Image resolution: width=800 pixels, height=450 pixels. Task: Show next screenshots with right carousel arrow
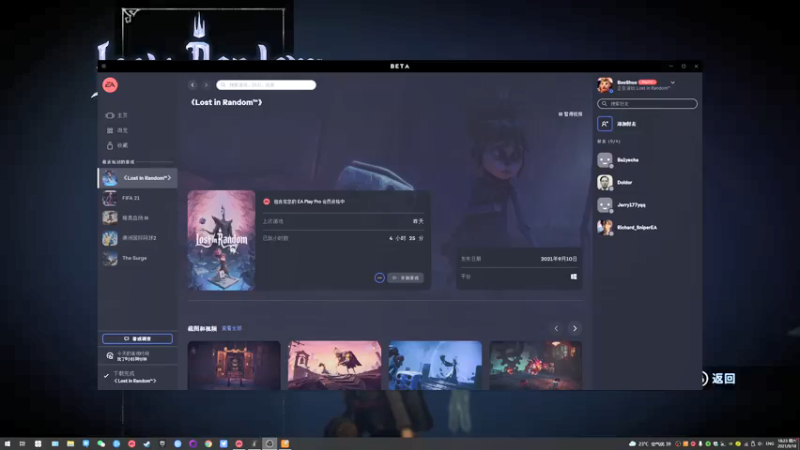coord(574,329)
